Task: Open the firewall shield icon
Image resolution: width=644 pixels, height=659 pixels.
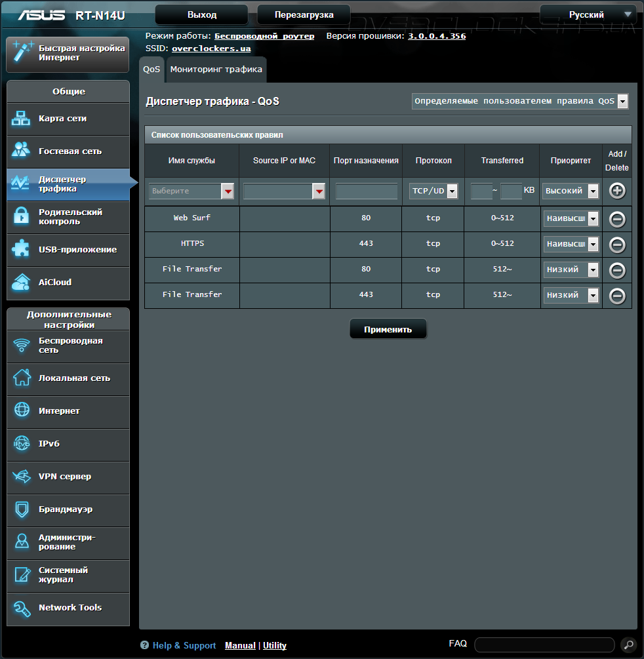Action: tap(22, 509)
